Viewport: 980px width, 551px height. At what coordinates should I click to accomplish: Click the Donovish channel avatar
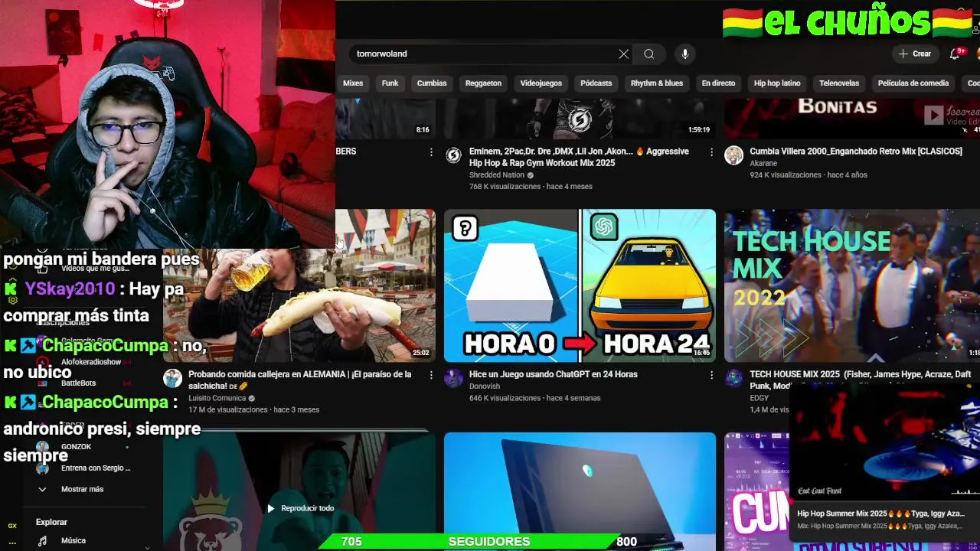(453, 378)
